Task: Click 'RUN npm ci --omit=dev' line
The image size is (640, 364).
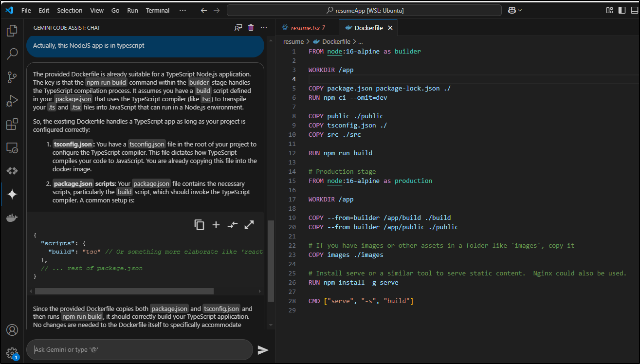Action: (348, 97)
